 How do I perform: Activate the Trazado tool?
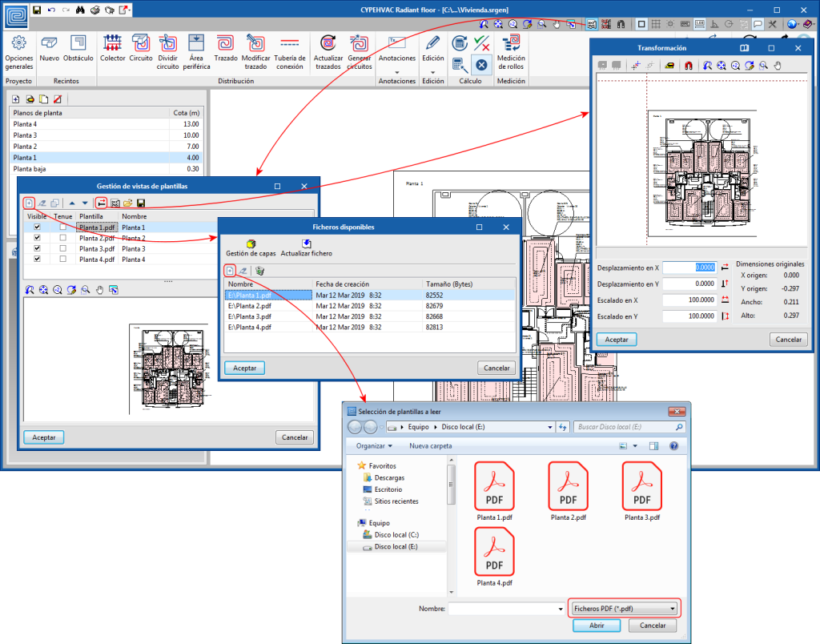(226, 48)
